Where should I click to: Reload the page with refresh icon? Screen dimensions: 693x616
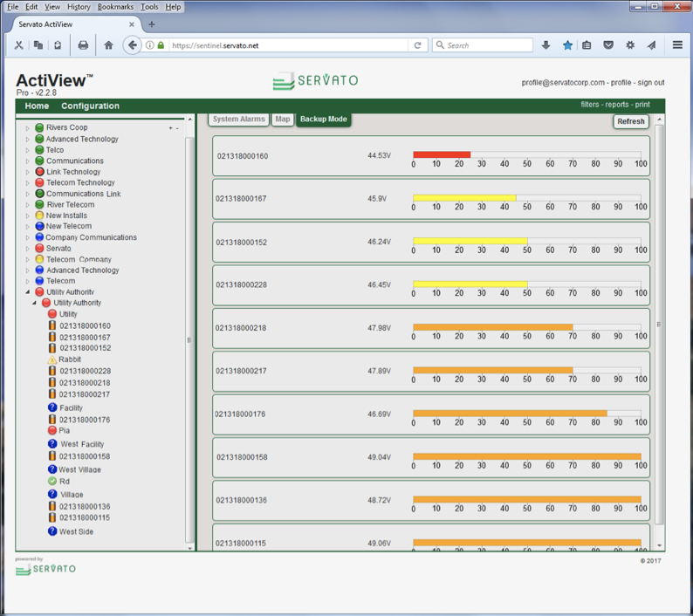click(x=417, y=45)
